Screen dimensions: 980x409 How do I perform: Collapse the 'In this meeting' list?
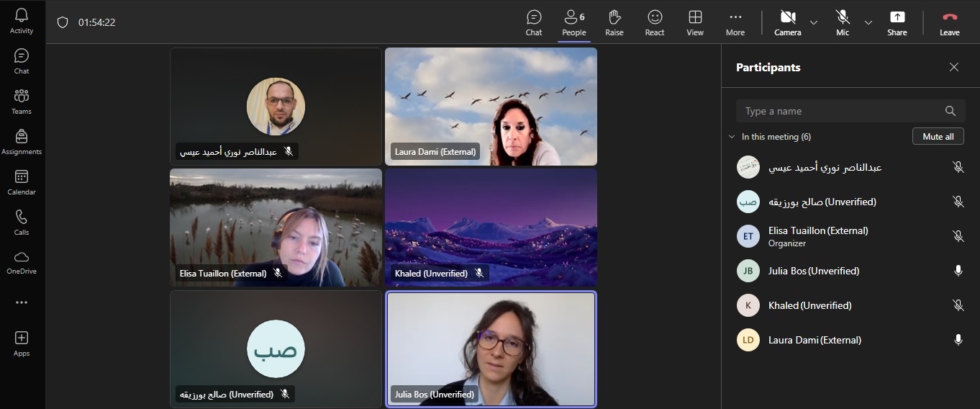tap(732, 137)
